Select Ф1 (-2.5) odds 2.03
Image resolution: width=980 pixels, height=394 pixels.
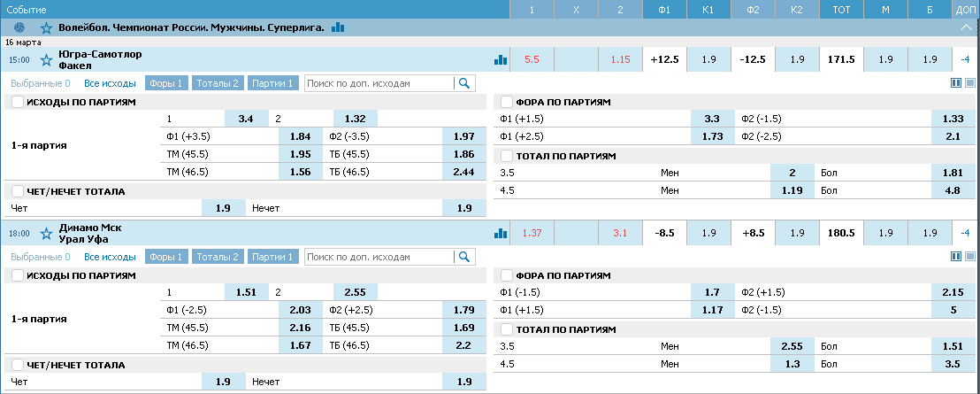pyautogui.click(x=301, y=310)
